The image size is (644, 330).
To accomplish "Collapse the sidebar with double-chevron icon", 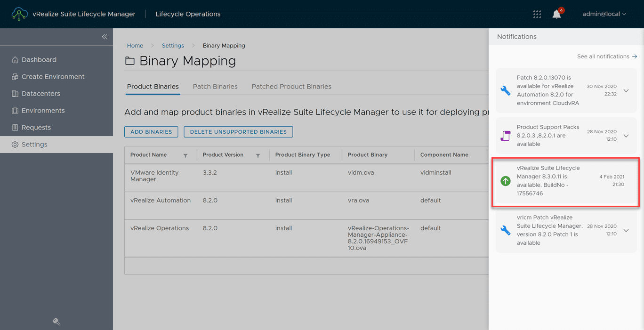I will 105,37.
